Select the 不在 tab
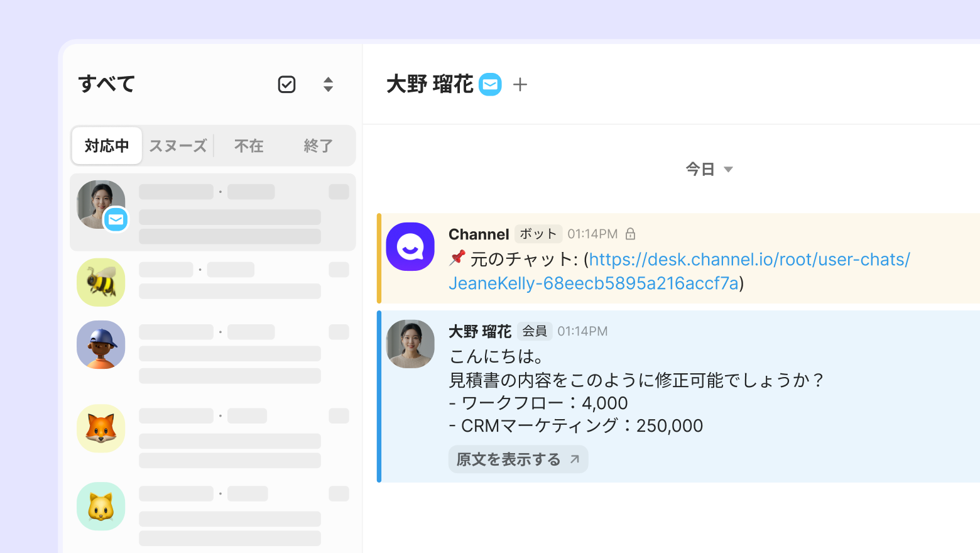 [x=249, y=146]
